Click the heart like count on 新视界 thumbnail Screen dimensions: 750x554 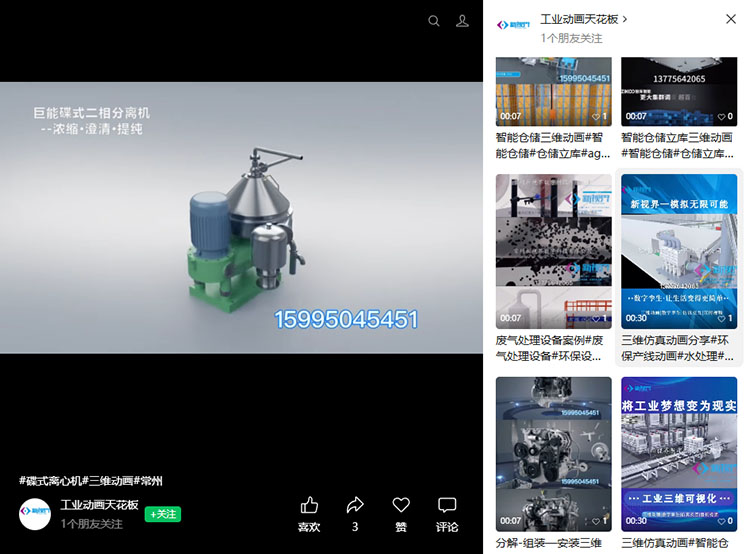725,318
